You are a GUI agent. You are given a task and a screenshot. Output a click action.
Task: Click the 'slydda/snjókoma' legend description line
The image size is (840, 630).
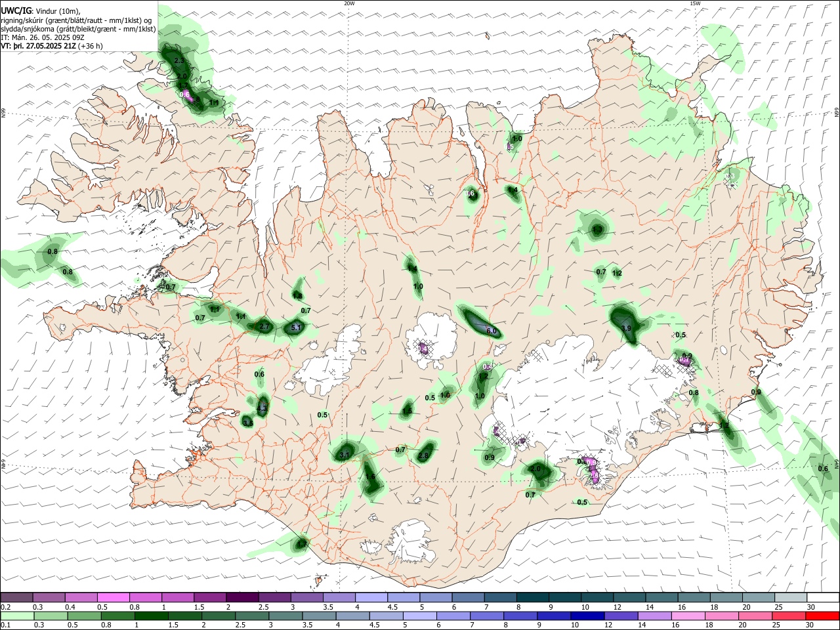tap(78, 29)
